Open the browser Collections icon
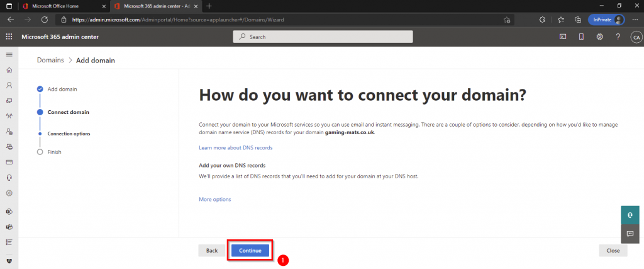The width and height of the screenshot is (644, 269). [578, 20]
